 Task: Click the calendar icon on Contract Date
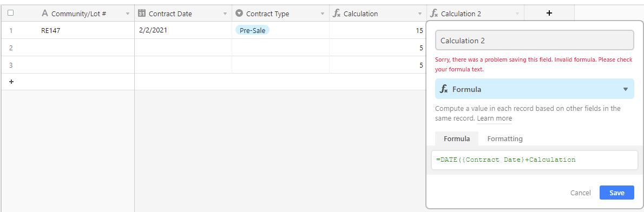point(142,13)
